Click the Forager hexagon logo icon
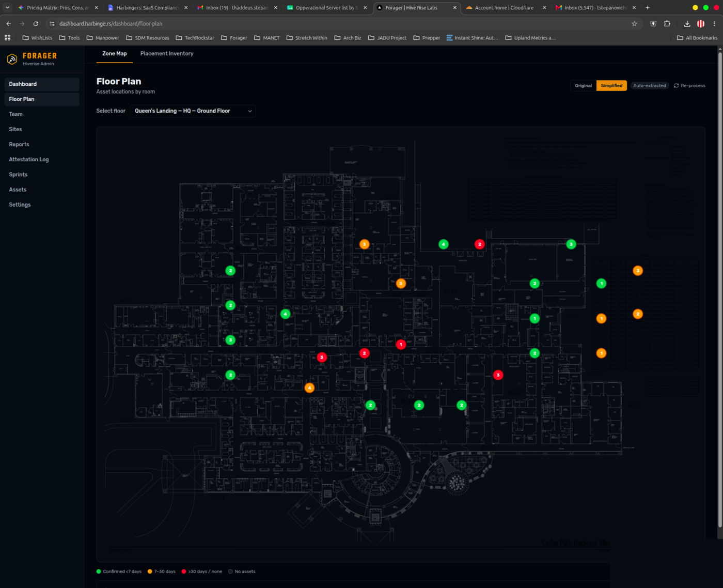 tap(12, 59)
